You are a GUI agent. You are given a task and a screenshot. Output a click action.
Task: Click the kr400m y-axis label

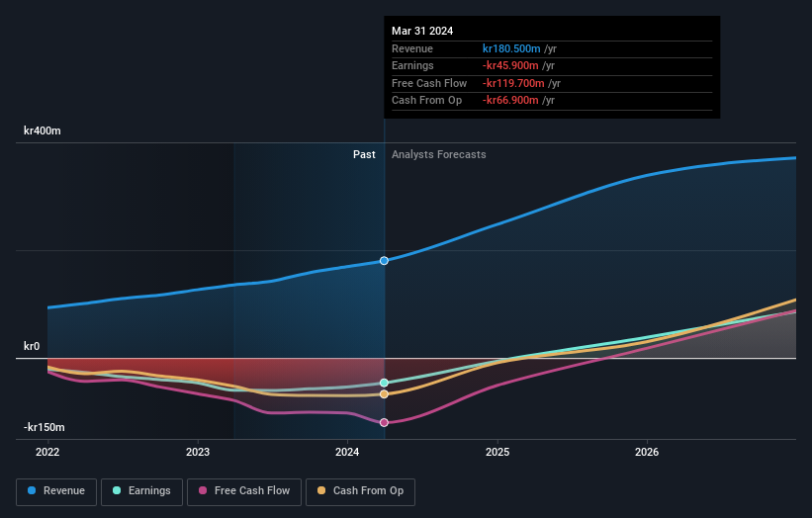pos(42,130)
